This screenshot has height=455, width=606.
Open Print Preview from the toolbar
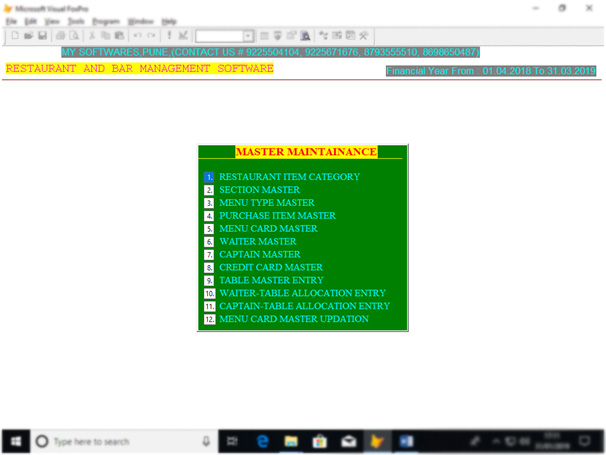[x=74, y=36]
